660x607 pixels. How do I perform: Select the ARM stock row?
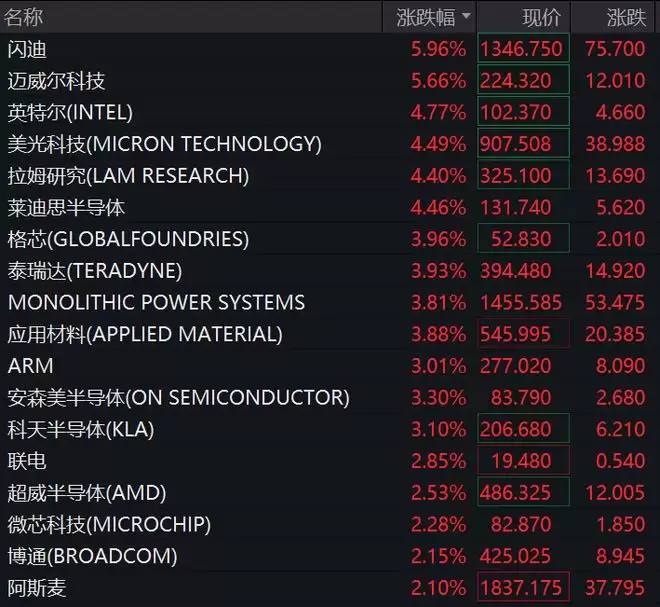[330, 366]
